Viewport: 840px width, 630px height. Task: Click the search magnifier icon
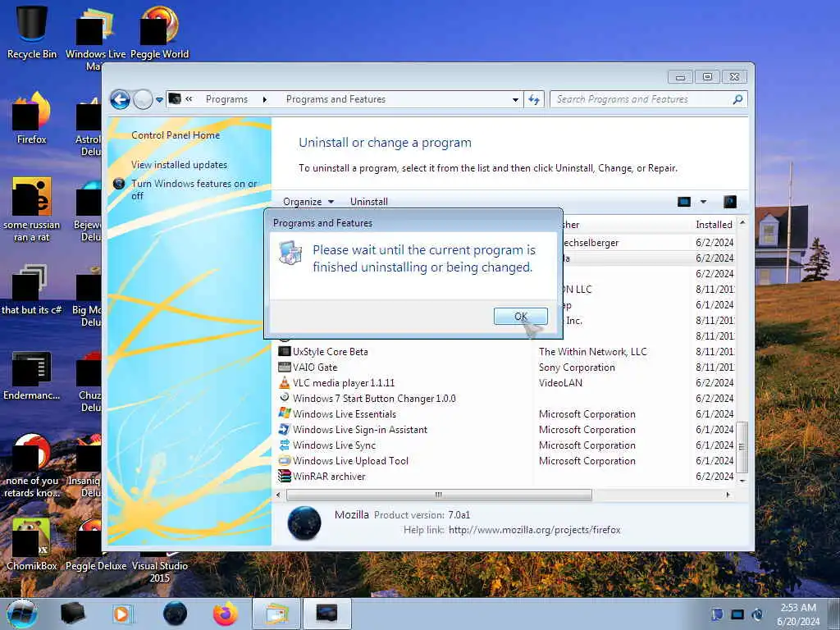point(738,99)
